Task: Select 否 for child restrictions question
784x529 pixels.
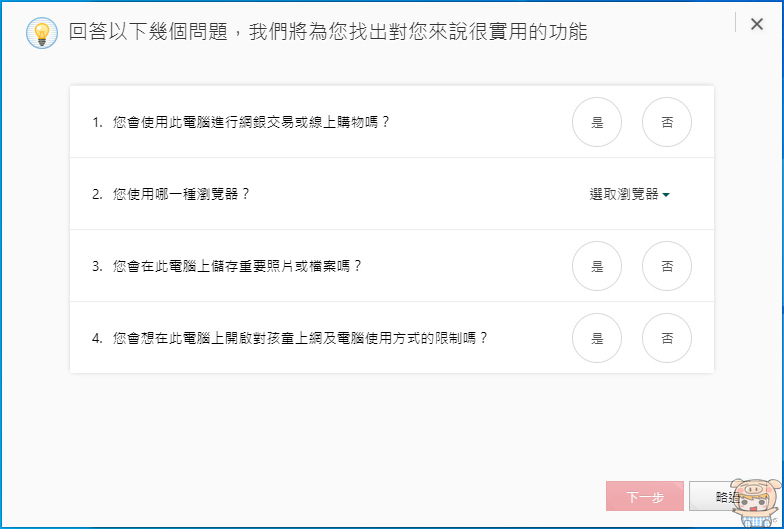Action: pyautogui.click(x=667, y=338)
